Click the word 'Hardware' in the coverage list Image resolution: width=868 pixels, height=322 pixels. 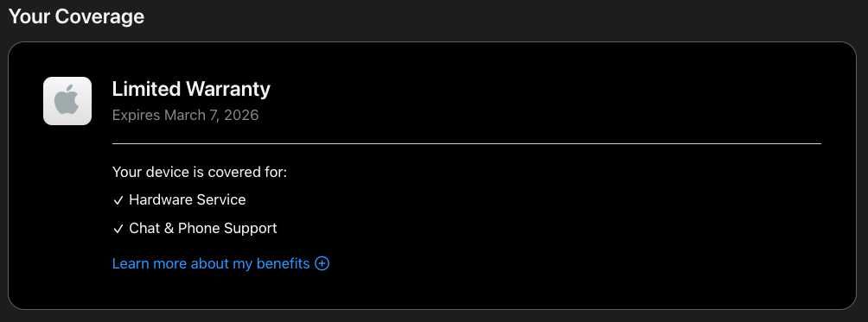tap(155, 200)
